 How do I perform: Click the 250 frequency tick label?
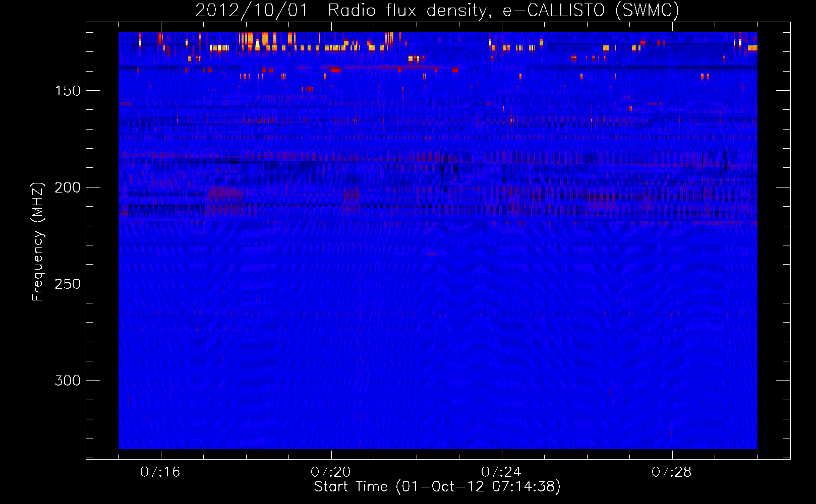(68, 284)
